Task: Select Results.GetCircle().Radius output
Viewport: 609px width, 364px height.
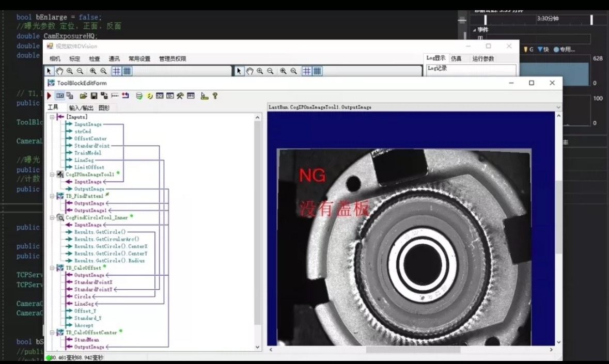Action: coord(109,261)
